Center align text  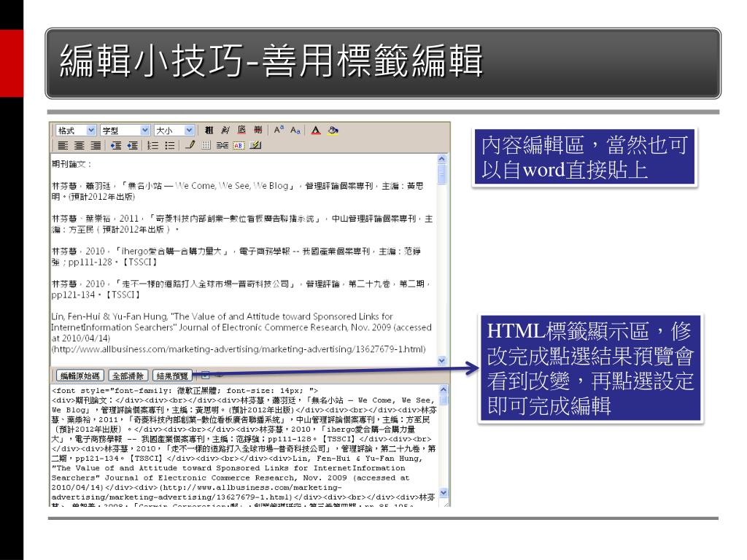coord(79,145)
